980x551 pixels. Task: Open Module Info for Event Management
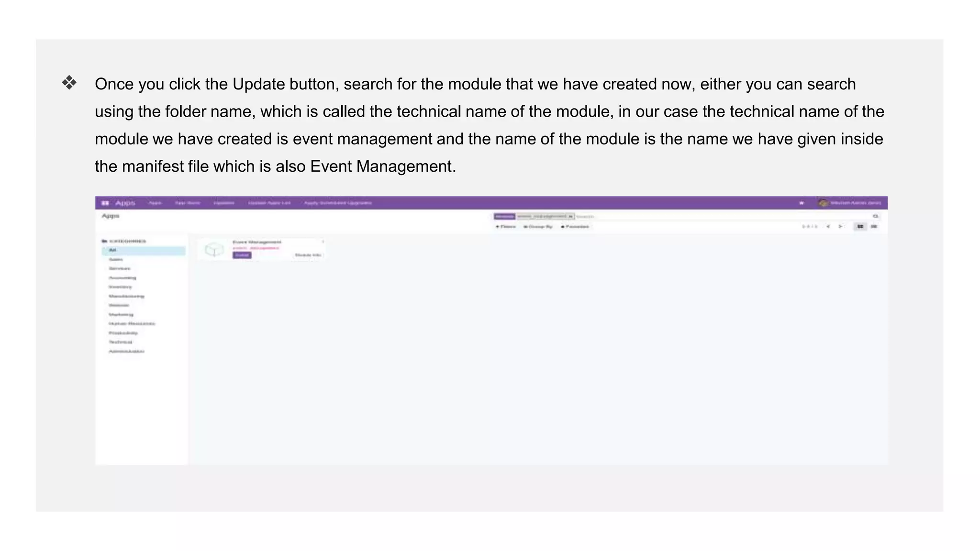tap(308, 255)
